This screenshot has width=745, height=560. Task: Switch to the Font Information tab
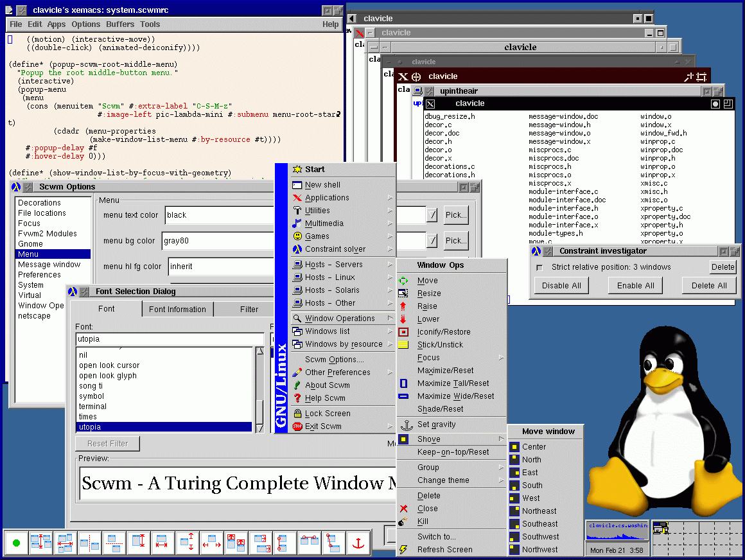point(177,309)
